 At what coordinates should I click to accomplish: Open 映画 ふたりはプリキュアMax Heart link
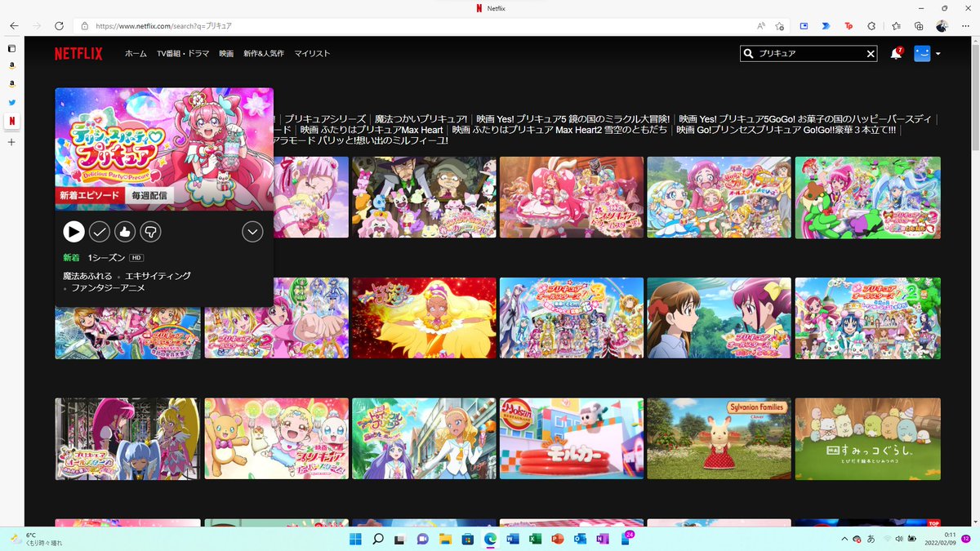(x=372, y=130)
